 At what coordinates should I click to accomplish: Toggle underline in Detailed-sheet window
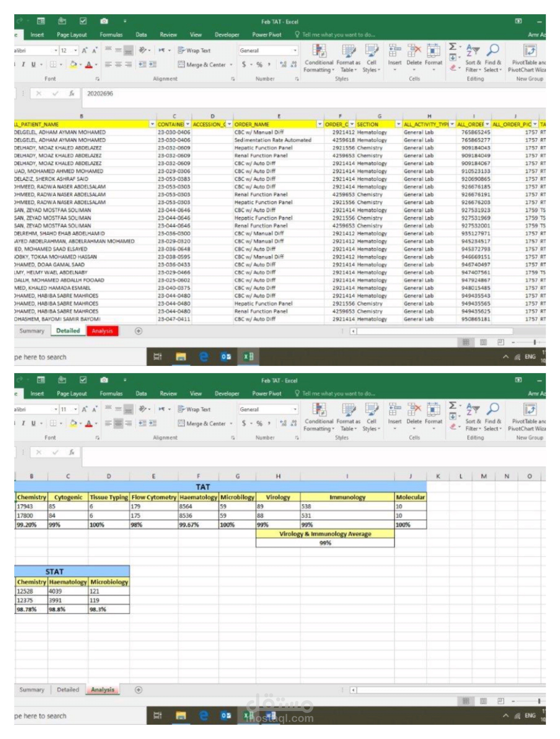click(x=33, y=64)
